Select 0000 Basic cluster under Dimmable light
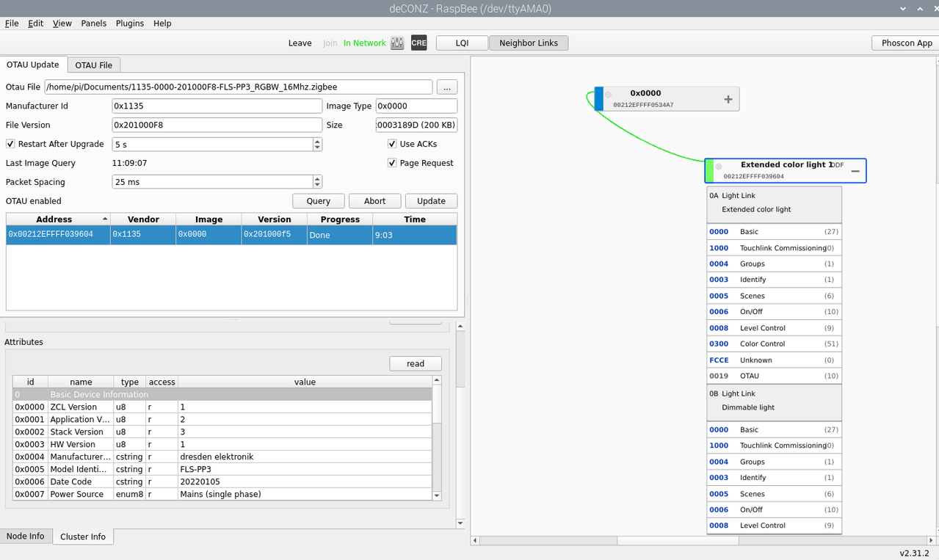Image resolution: width=939 pixels, height=560 pixels. click(774, 430)
